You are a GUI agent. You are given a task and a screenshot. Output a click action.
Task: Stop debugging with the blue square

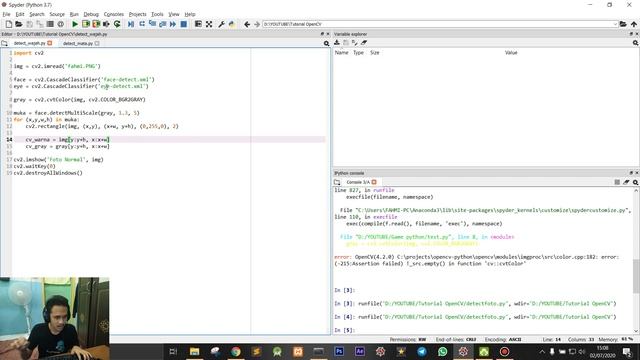[184, 24]
